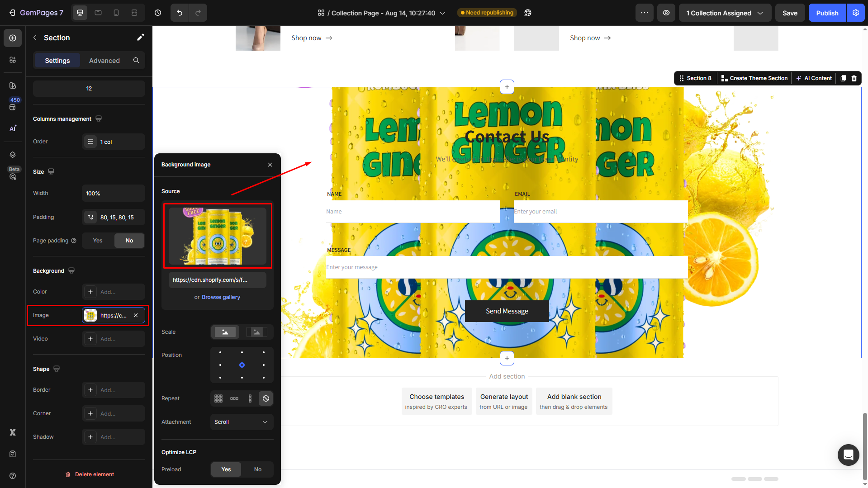868x488 pixels.
Task: Expand the Attachment Scroll dropdown
Action: (242, 422)
